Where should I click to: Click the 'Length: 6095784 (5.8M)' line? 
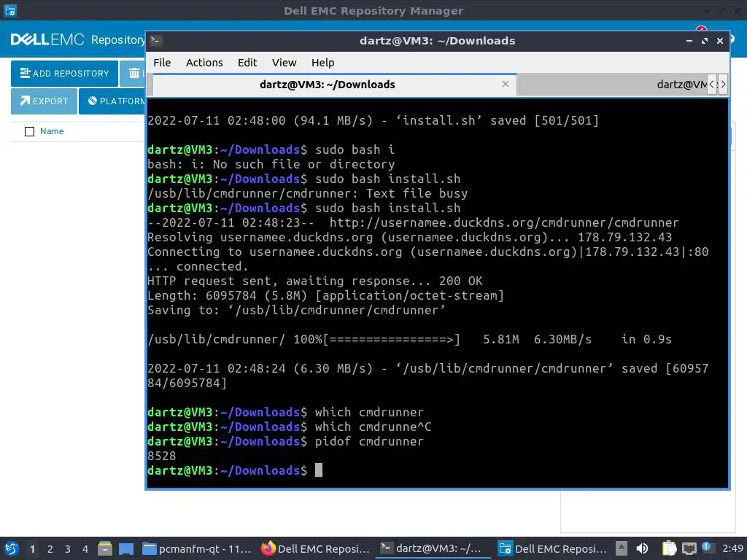(325, 296)
